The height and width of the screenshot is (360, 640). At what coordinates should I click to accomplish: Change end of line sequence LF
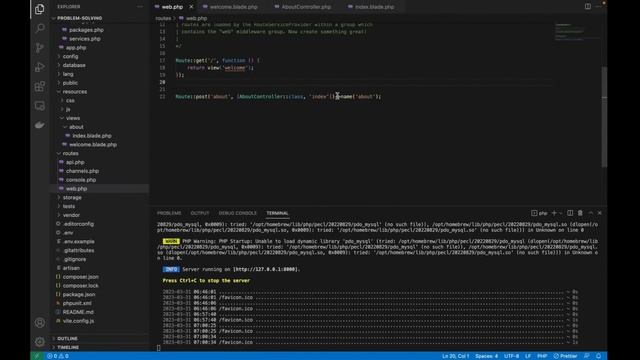[x=528, y=356]
